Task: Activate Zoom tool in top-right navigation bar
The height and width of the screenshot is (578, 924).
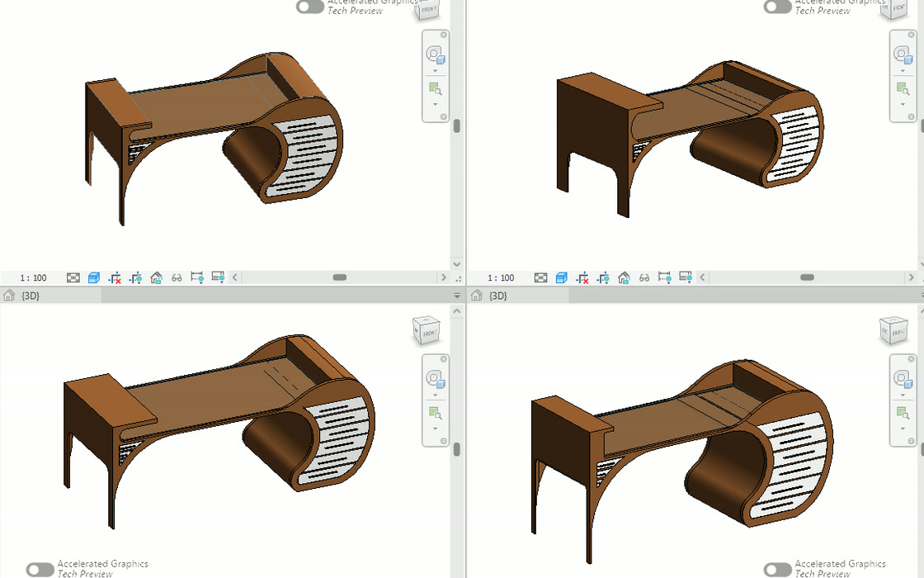Action: point(903,88)
